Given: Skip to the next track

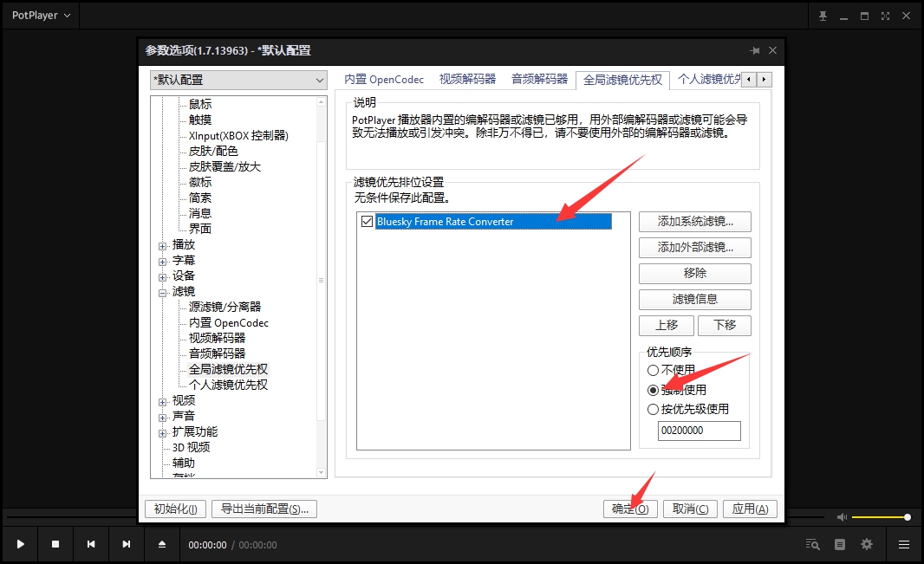Looking at the screenshot, I should pos(126,544).
